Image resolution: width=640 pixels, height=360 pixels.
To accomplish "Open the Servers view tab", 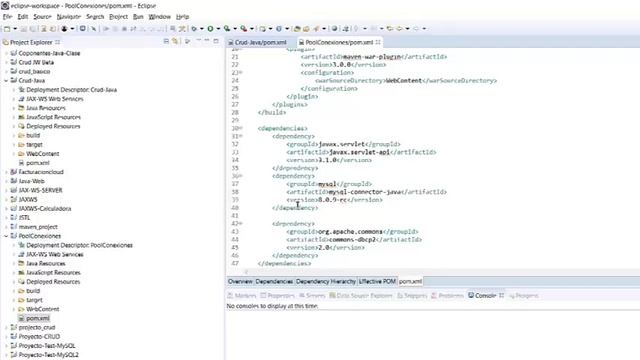I will point(312,296).
